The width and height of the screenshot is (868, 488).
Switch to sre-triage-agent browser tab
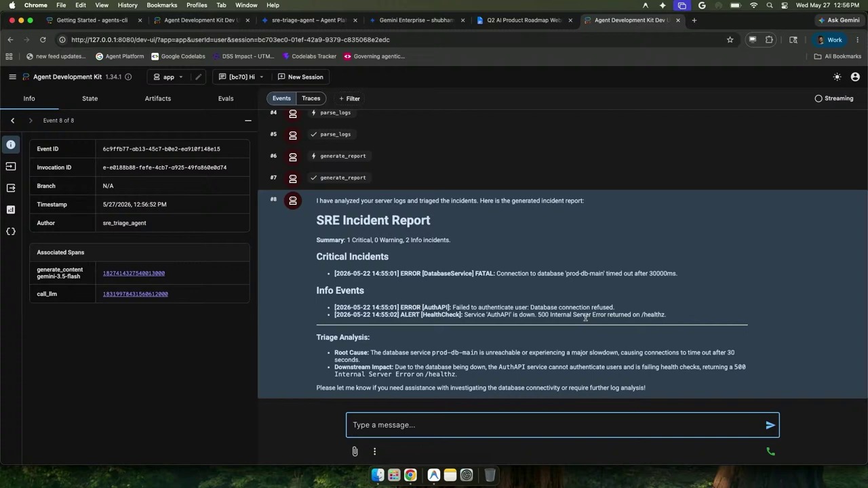[309, 20]
